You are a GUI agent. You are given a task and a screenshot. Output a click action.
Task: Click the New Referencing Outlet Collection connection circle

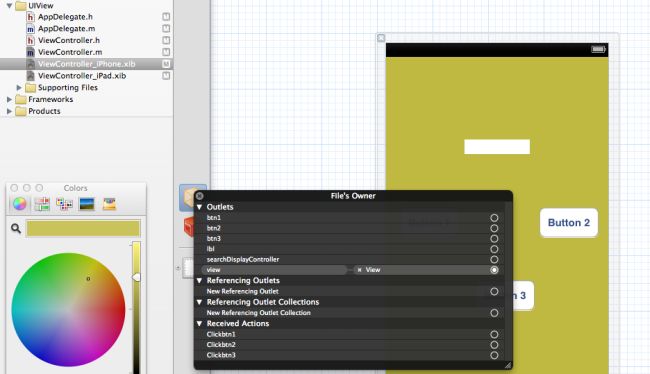click(x=494, y=313)
